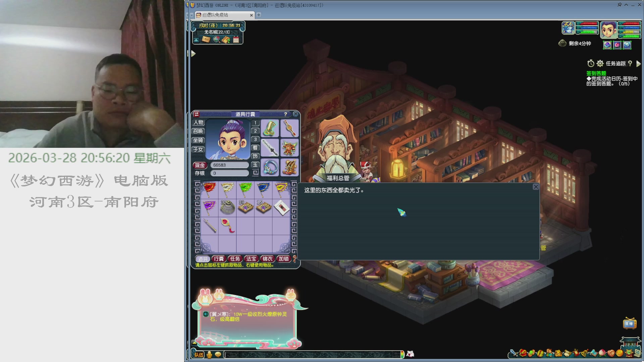Click the 召唤 summon button
The image size is (644, 362).
pyautogui.click(x=198, y=131)
